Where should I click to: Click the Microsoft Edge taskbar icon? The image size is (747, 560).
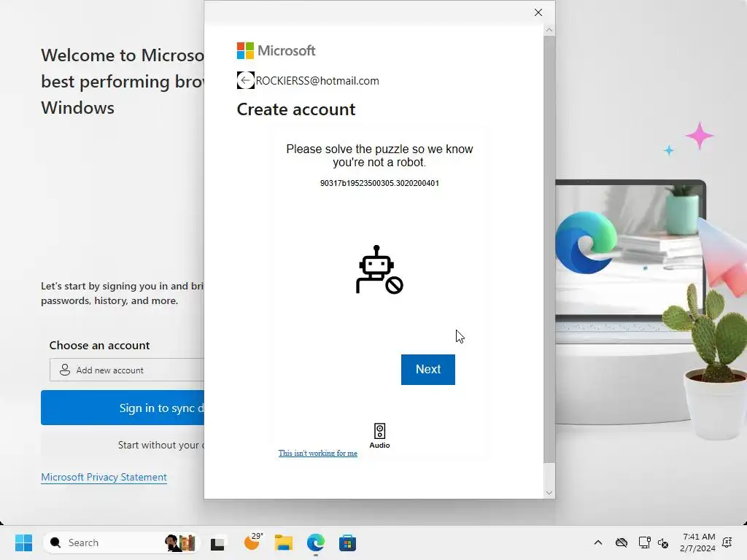pos(315,542)
